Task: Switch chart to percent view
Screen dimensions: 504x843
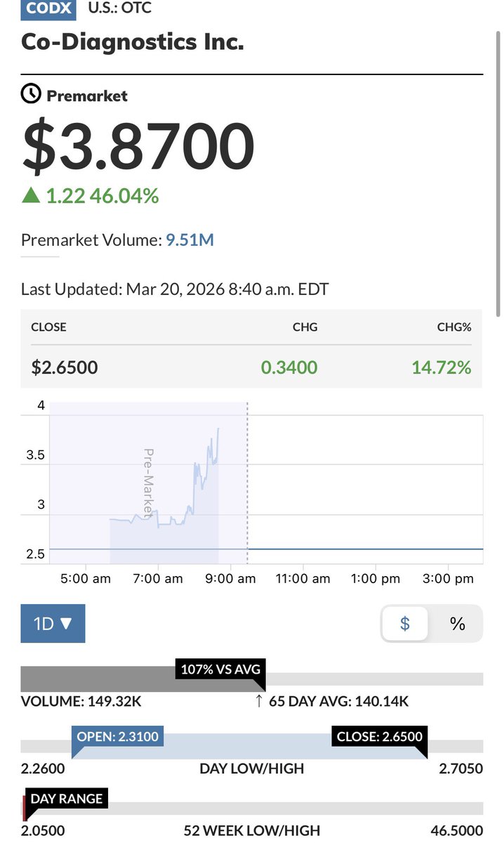Action: [458, 623]
